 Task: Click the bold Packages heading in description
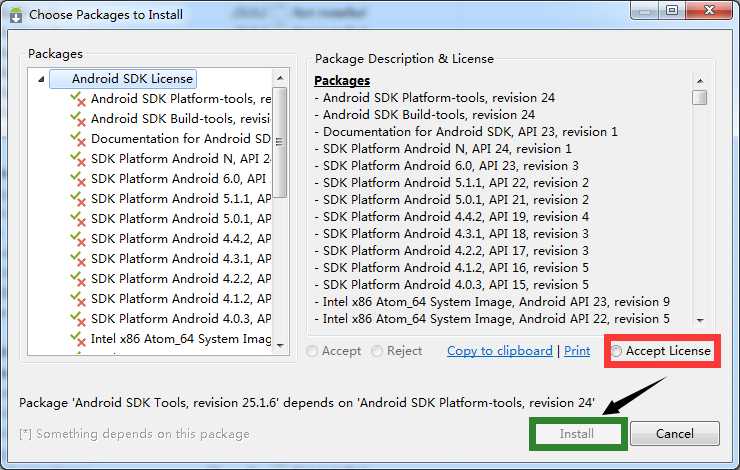(342, 81)
